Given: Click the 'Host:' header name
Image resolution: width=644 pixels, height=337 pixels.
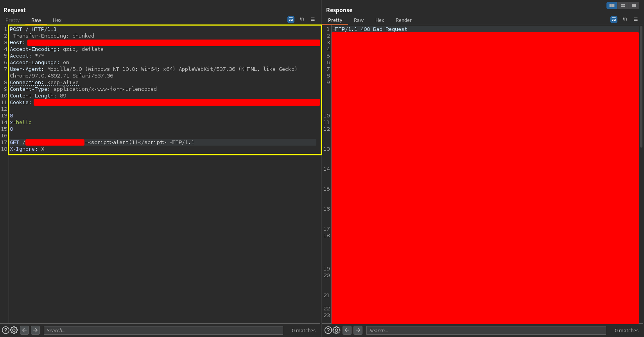Looking at the screenshot, I should (17, 43).
